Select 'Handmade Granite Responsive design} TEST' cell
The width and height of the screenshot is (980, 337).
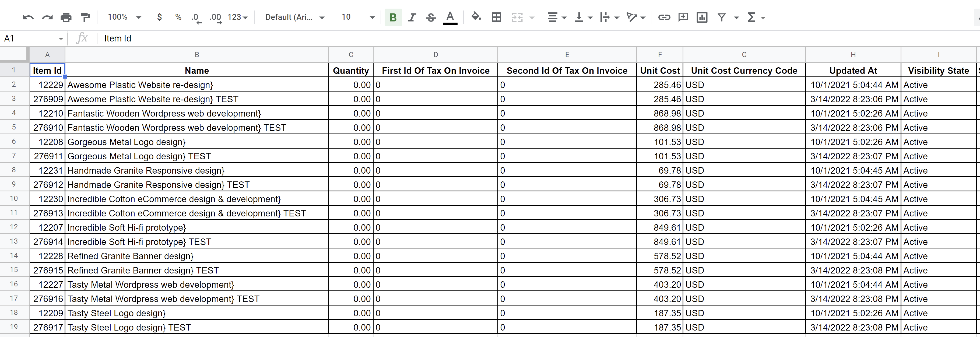click(x=197, y=184)
